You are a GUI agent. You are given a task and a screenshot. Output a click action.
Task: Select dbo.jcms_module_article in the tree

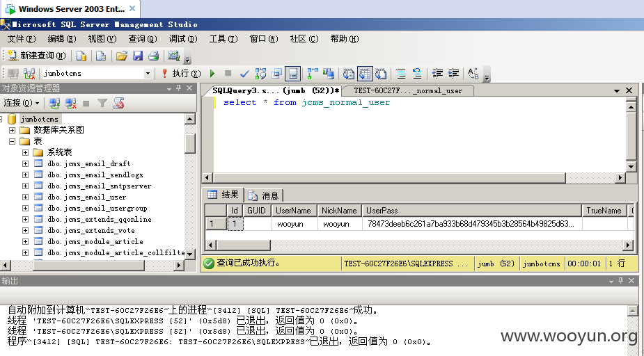coord(95,241)
